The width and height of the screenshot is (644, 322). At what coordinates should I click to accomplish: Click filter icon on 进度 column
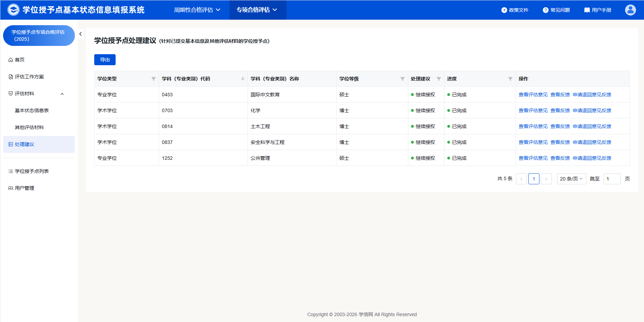pyautogui.click(x=510, y=79)
